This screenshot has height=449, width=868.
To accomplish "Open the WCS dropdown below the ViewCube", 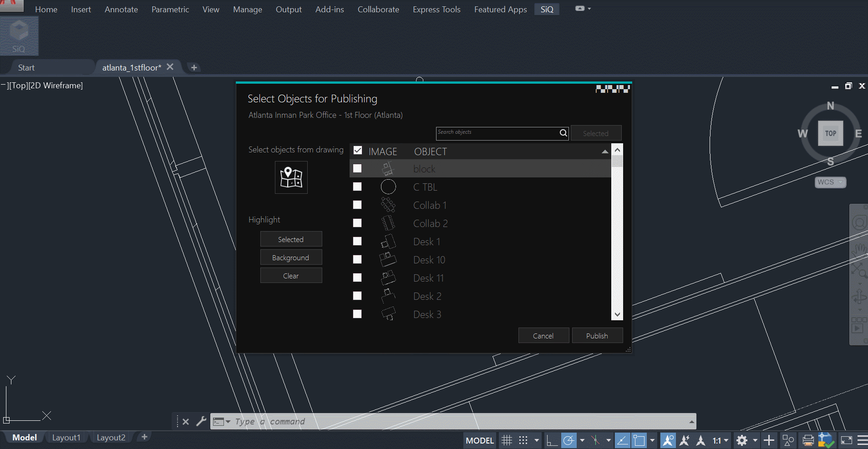I will tap(830, 182).
